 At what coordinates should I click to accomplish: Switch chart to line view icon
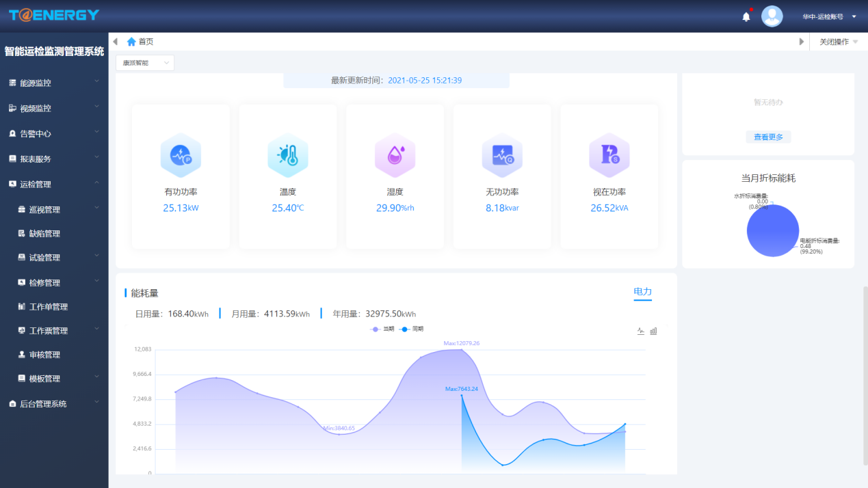(x=641, y=331)
